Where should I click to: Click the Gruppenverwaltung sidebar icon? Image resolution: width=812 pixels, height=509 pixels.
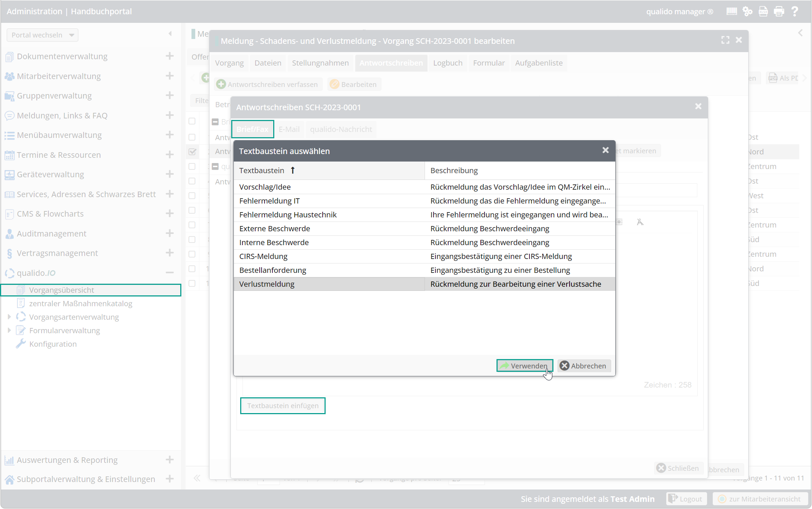coord(9,96)
